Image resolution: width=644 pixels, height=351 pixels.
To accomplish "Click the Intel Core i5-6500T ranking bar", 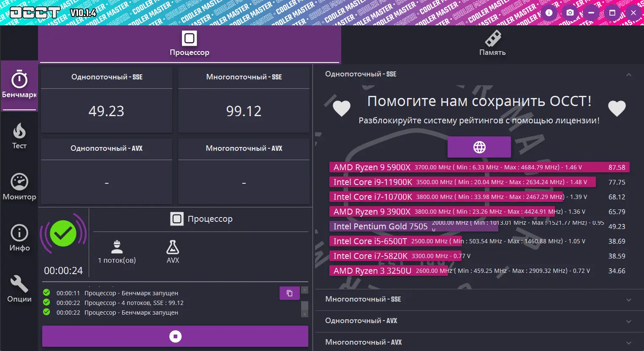I will pyautogui.click(x=396, y=241).
